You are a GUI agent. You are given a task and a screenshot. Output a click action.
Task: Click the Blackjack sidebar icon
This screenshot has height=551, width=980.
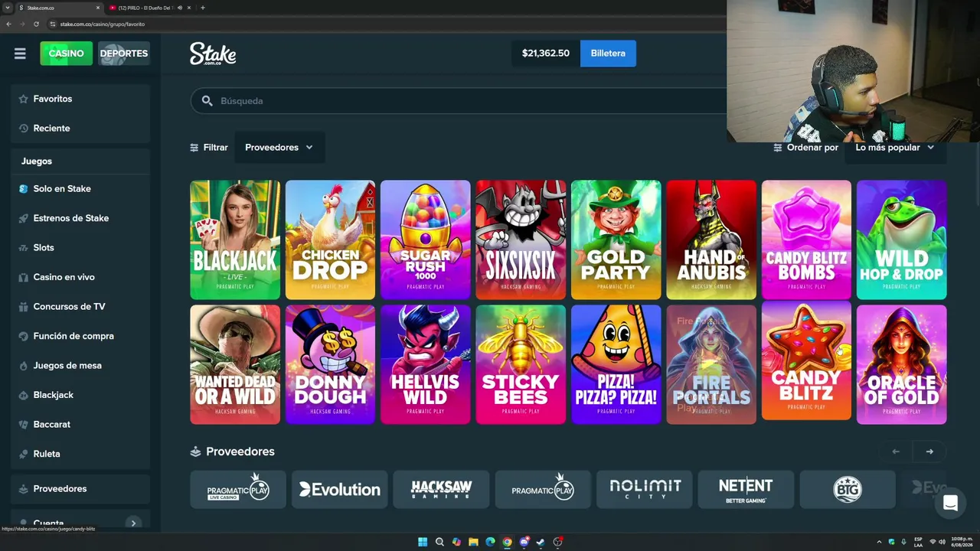[x=23, y=395]
